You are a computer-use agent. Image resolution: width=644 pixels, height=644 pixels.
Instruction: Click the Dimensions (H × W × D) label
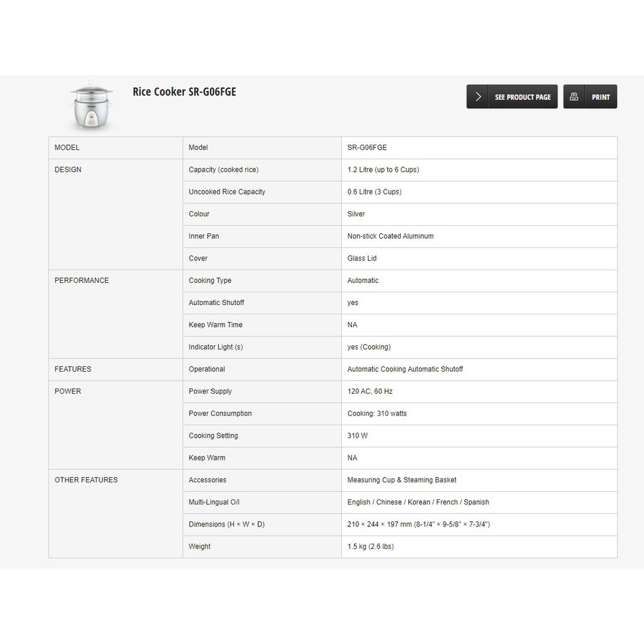point(226,525)
